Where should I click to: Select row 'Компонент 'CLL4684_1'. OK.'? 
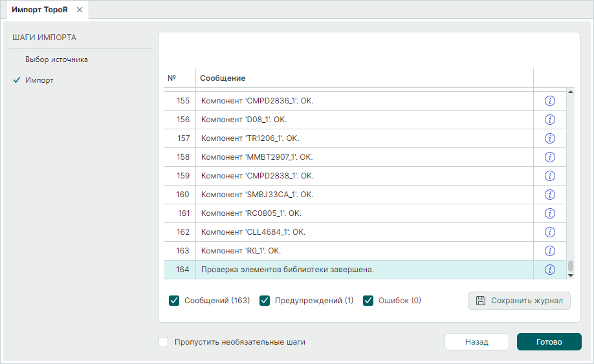point(365,232)
